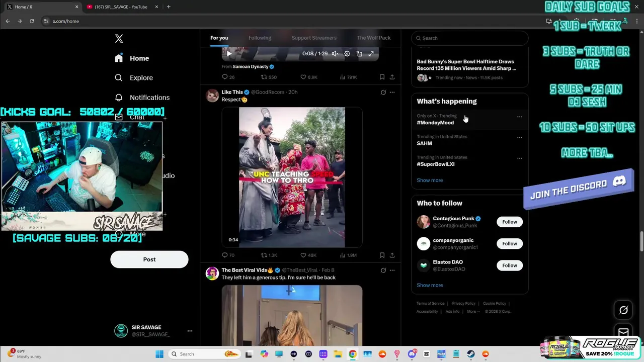Image resolution: width=644 pixels, height=362 pixels.
Task: Show more under What's happening
Action: 430,180
